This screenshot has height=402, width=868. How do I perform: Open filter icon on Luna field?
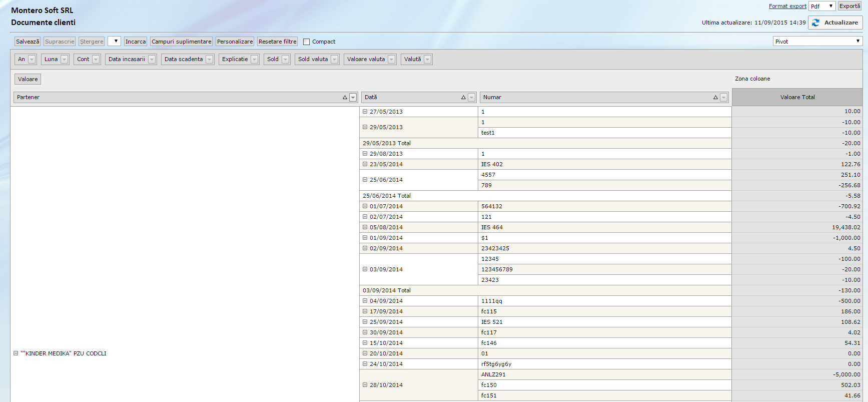pos(65,60)
